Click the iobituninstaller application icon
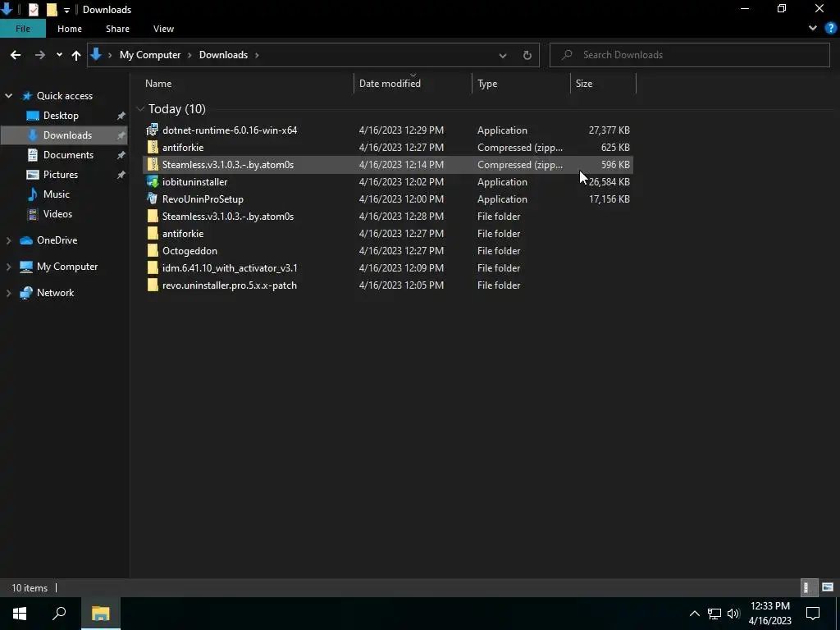 click(153, 181)
